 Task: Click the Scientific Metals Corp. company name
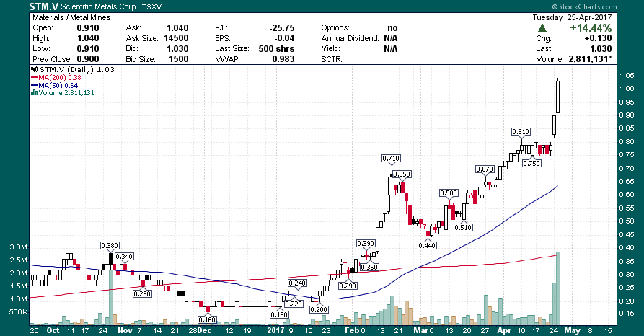100,7
